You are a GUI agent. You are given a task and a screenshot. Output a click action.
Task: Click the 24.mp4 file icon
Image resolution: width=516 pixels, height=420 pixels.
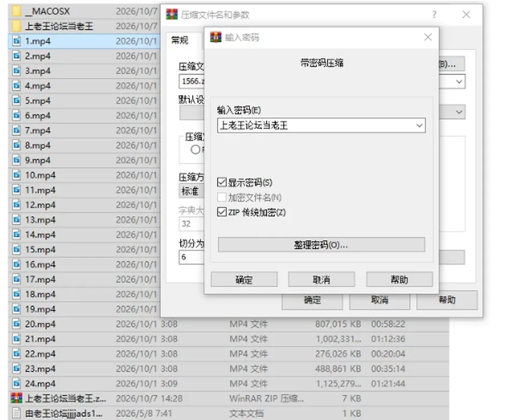tap(17, 383)
